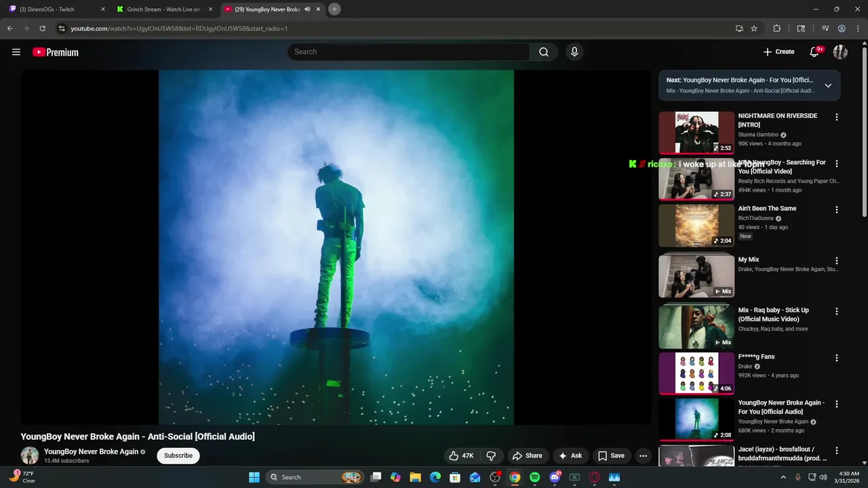Click the YouTube search input field
The height and width of the screenshot is (488, 868).
pos(408,52)
